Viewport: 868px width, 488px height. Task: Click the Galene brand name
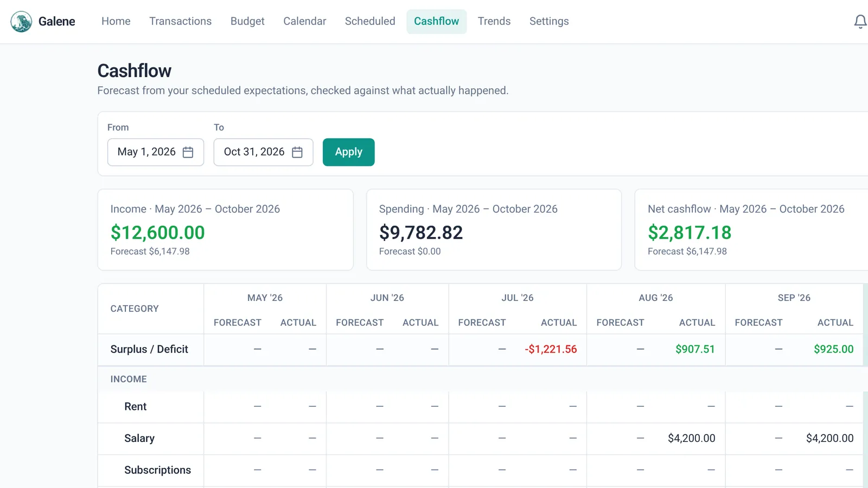tap(57, 22)
